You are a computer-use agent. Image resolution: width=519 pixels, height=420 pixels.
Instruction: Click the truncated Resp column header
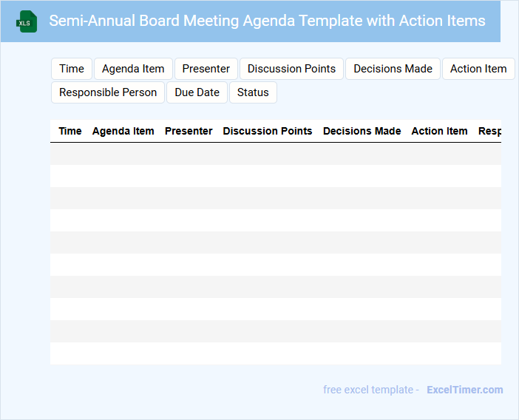pos(489,131)
